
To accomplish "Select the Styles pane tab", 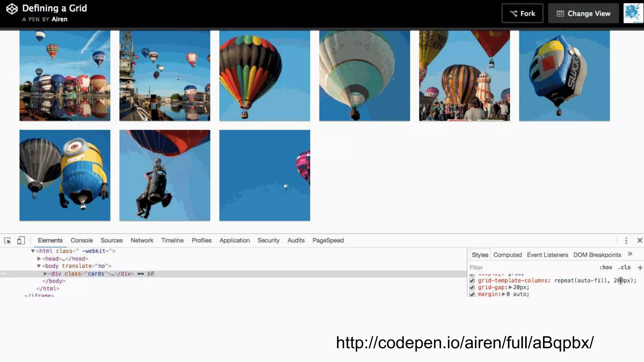I will click(480, 255).
